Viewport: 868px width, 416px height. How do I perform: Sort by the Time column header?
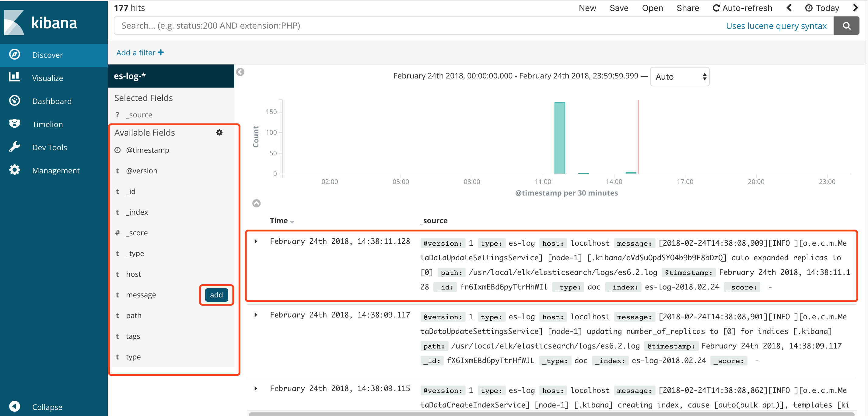282,220
